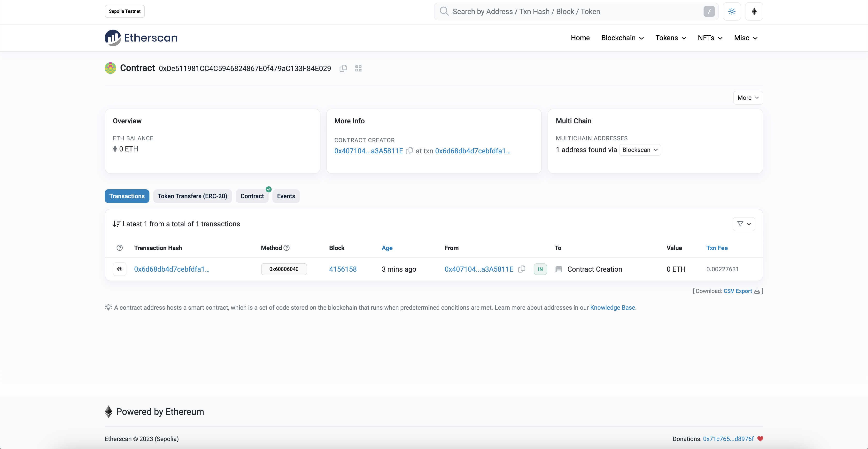This screenshot has height=449, width=868.
Task: Copy the From address in the transaction row
Action: tap(522, 269)
